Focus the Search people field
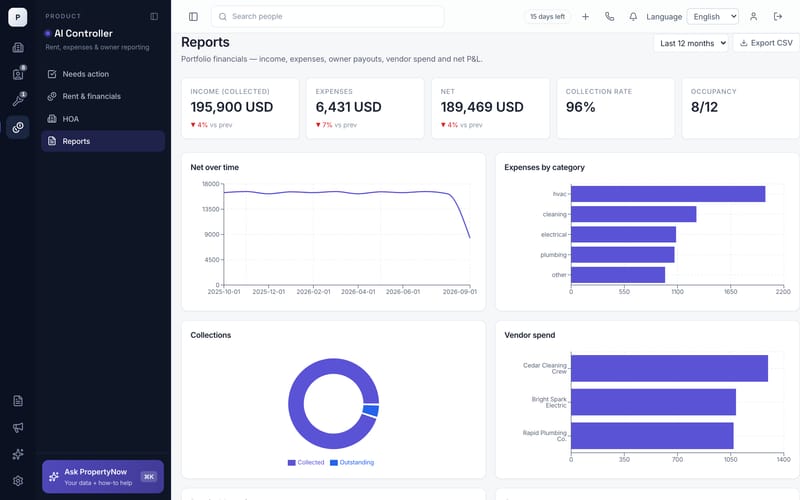The height and width of the screenshot is (500, 800). pos(328,17)
